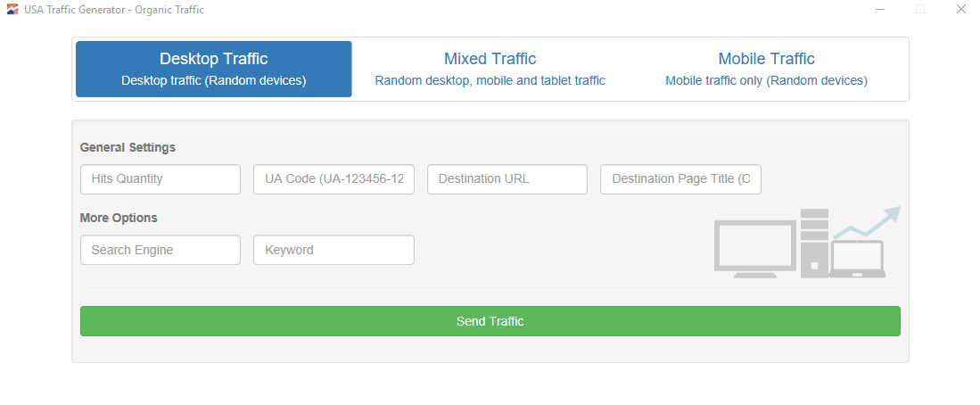Click the Destination Page Title field

(x=680, y=178)
